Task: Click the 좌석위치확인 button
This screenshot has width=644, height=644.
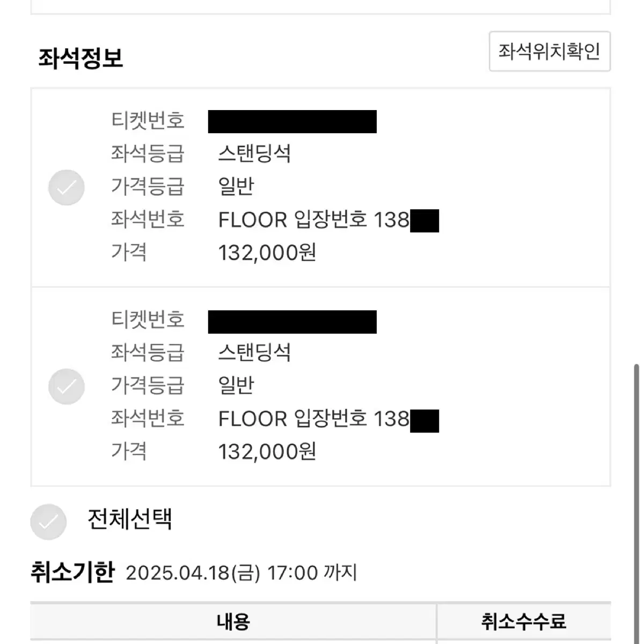Action: [550, 52]
